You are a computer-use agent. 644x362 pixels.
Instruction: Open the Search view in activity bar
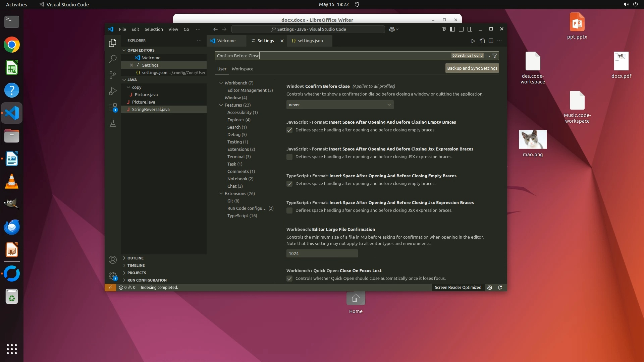point(113,59)
